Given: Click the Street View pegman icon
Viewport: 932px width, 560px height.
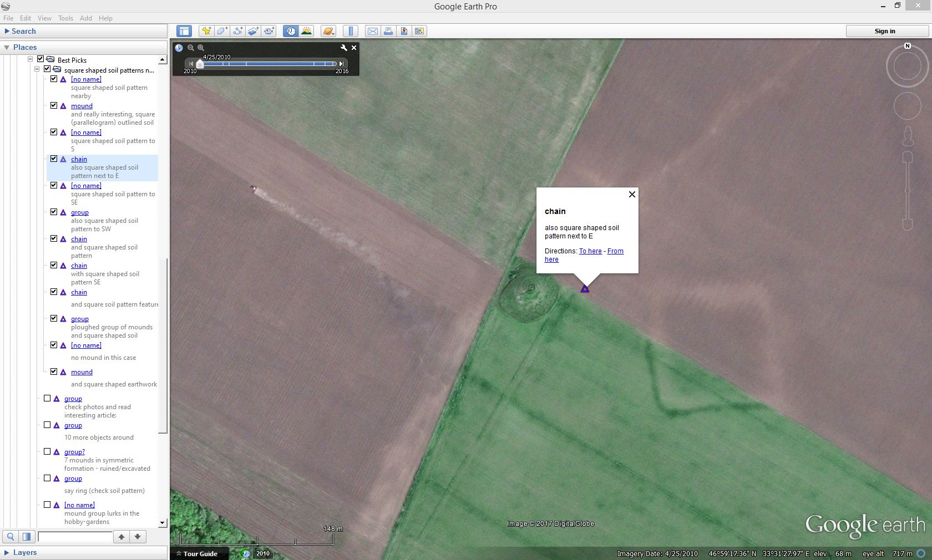Looking at the screenshot, I should (908, 136).
